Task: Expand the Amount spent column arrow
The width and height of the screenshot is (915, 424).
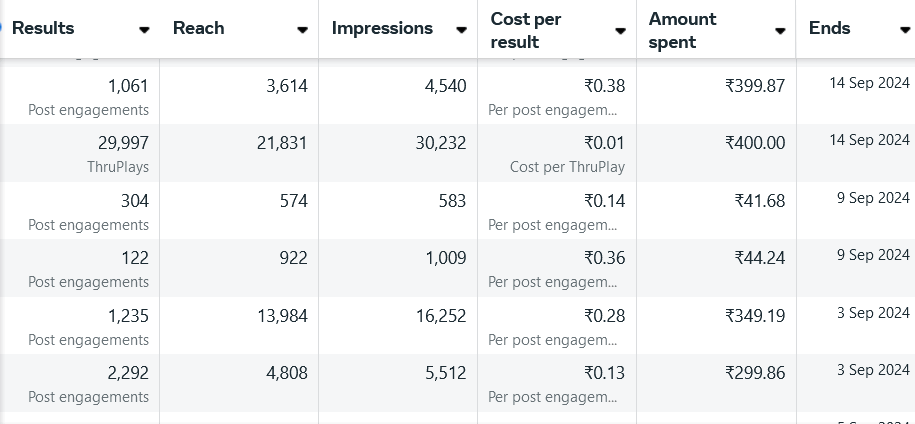Action: 780,30
